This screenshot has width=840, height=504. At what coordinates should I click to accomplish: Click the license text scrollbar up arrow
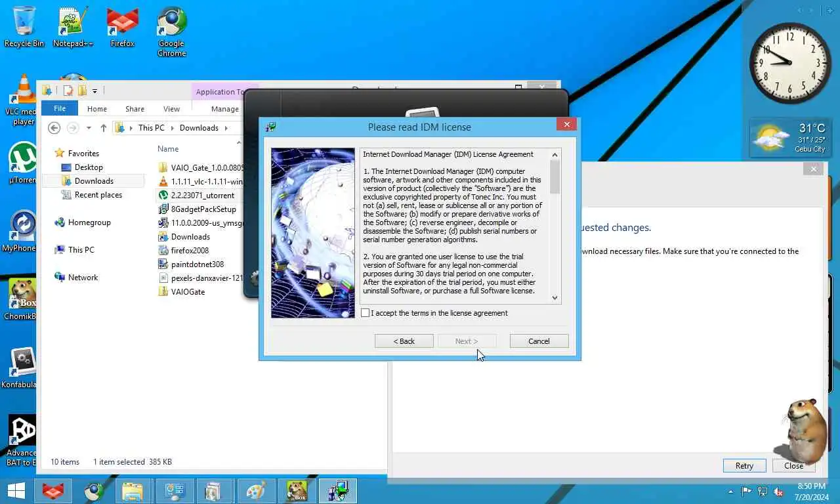pyautogui.click(x=555, y=155)
